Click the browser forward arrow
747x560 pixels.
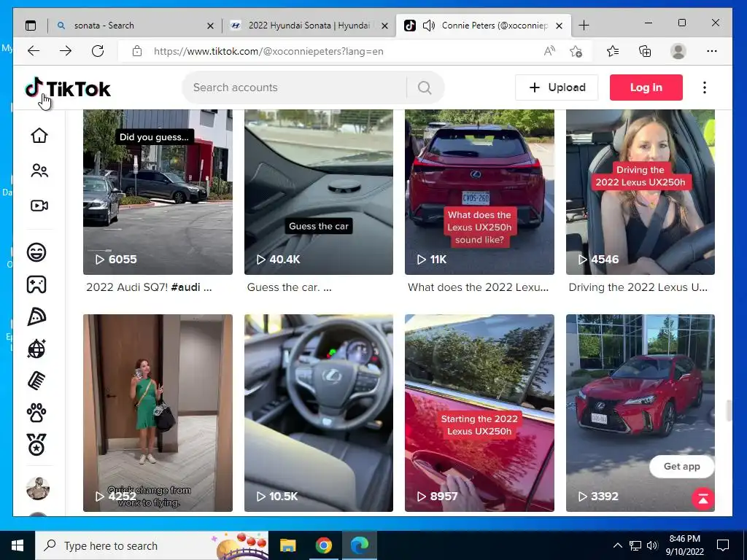66,51
